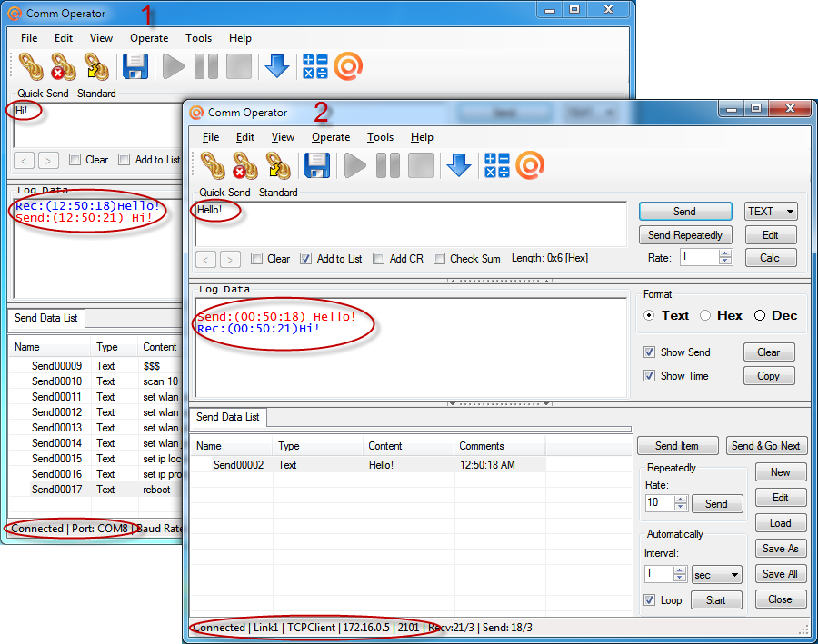Click the Stop icon in window 1 toolbar
Viewport: 818px width, 644px height.
(239, 66)
